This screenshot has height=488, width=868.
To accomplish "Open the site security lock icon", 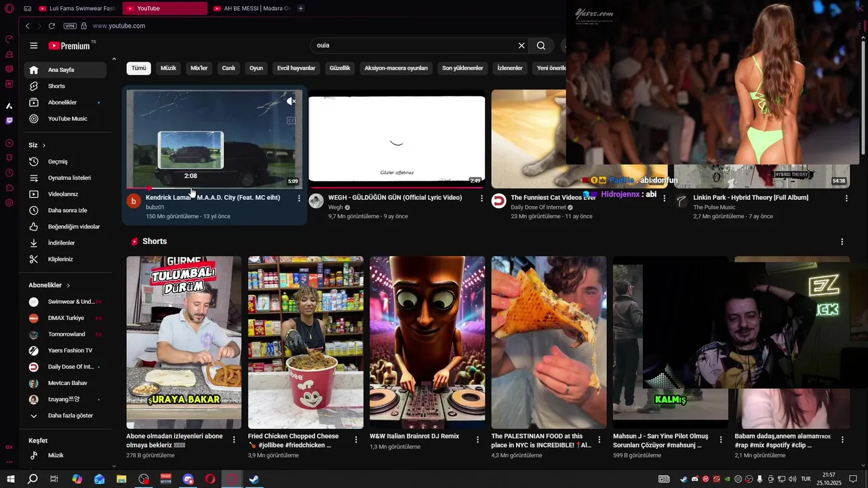I will (84, 26).
